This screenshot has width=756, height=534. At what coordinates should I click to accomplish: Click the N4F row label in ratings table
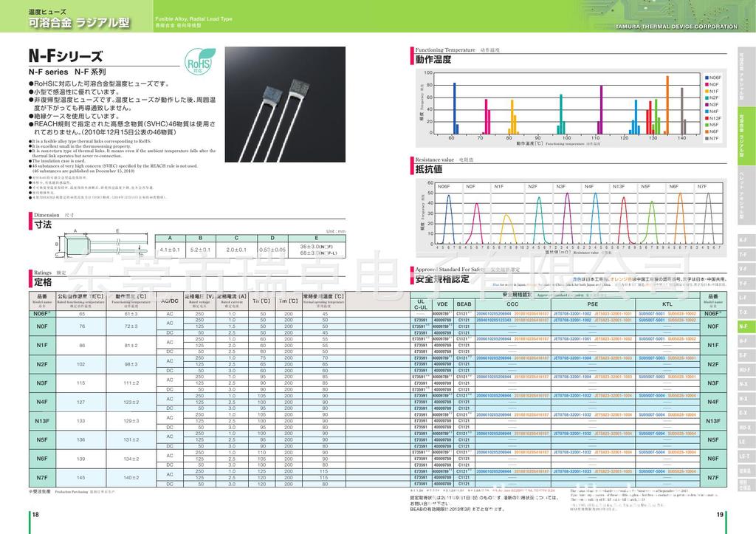click(41, 402)
